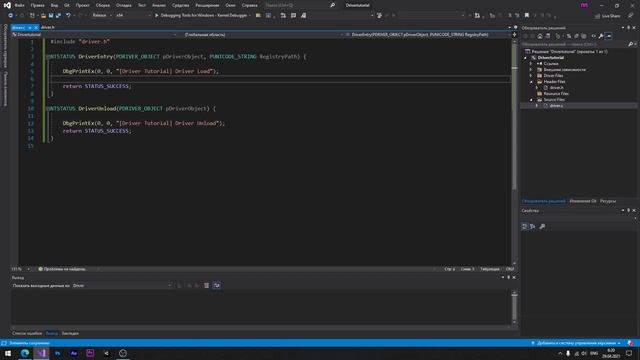Click the navigate backward toolbar icon

[x=11, y=16]
